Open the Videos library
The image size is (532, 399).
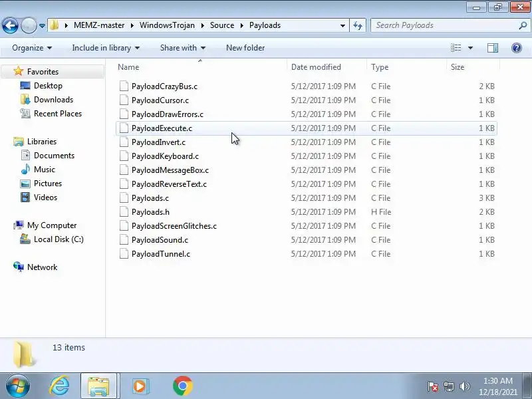click(45, 197)
